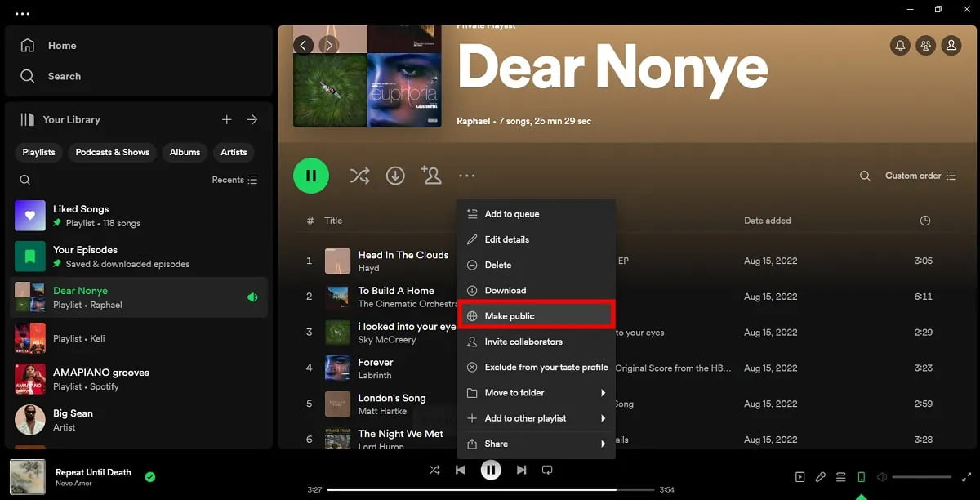Screen dimensions: 980x500
Task: Download the Dear Nonye playlist
Action: (395, 176)
